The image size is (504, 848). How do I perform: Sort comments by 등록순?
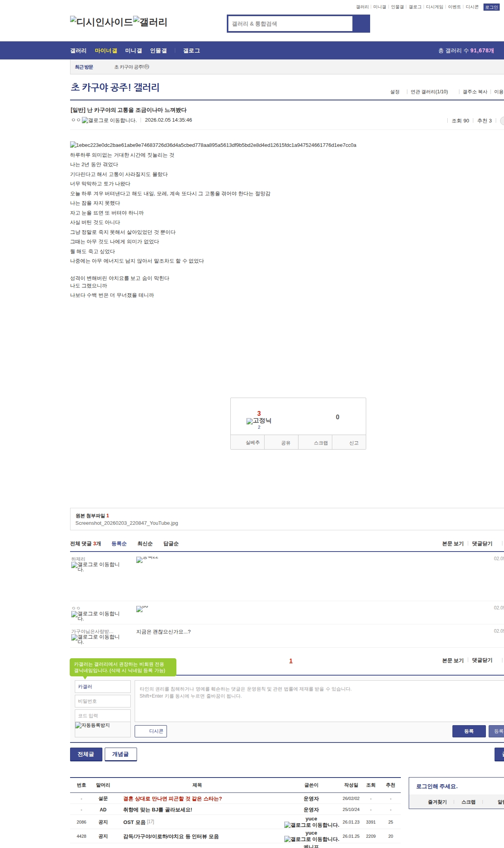coord(119,544)
